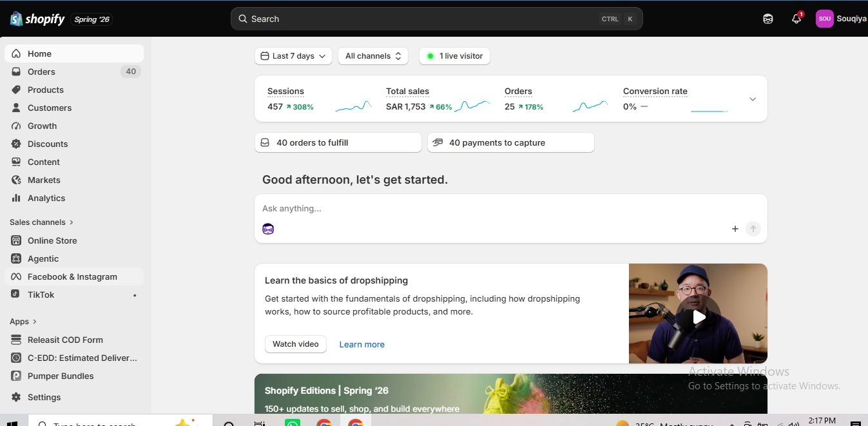Open the notifications bell
Viewport: 868px width, 426px height.
796,19
